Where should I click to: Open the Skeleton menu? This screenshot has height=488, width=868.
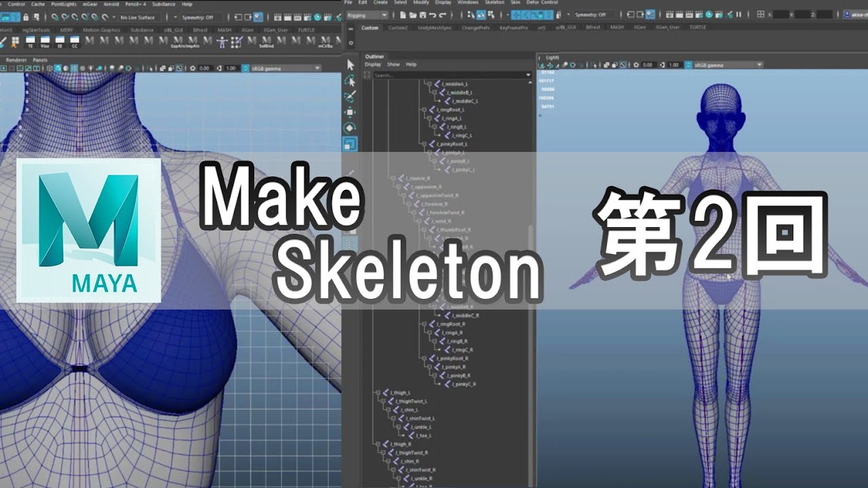pos(496,3)
